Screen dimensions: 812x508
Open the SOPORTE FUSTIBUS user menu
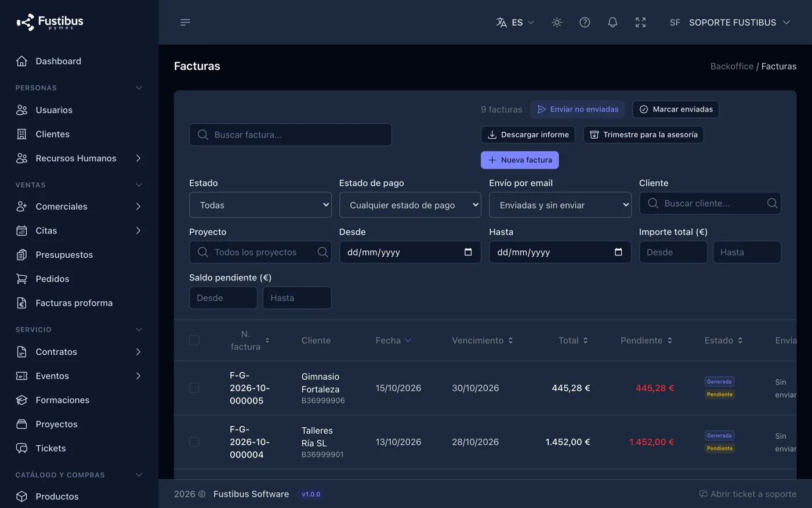click(730, 22)
